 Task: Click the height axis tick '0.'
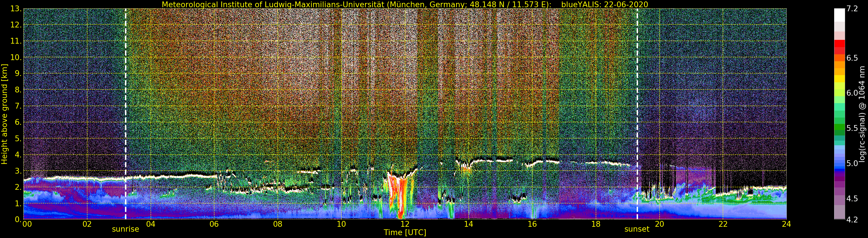coord(19,219)
